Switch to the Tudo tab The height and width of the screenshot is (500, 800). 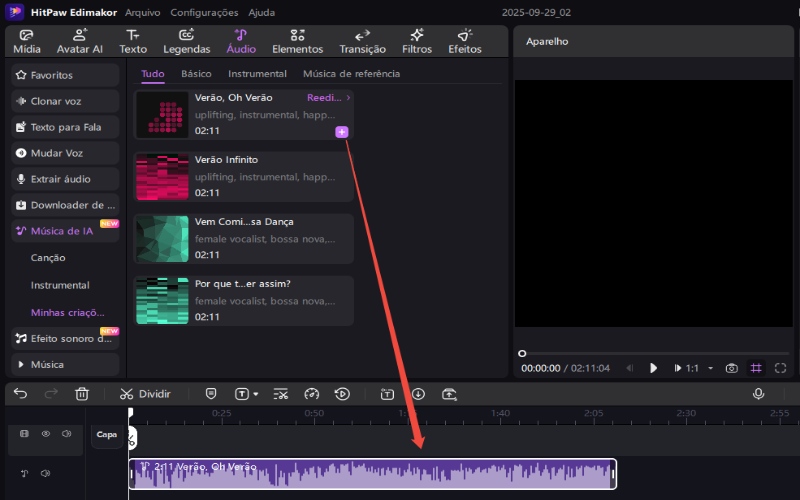coord(153,73)
